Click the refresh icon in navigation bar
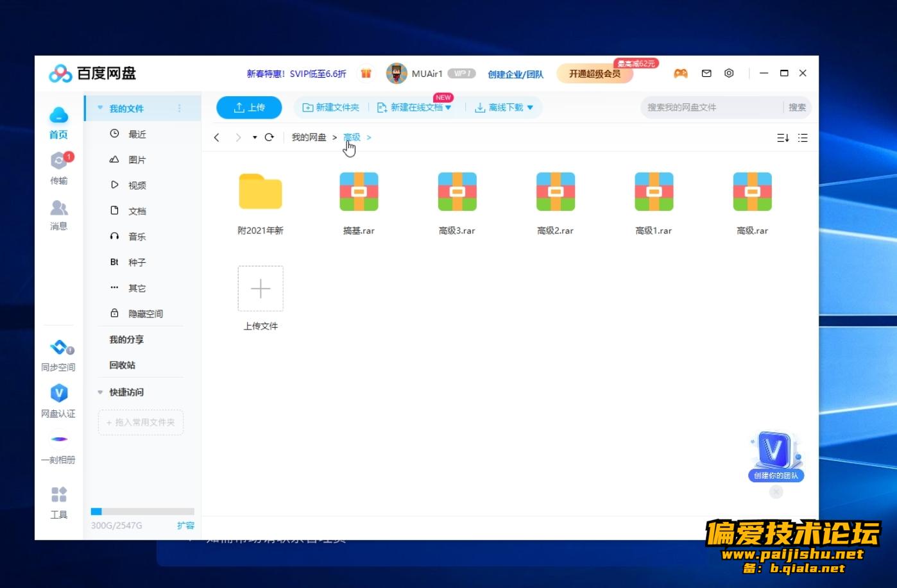The height and width of the screenshot is (588, 897). (x=269, y=137)
